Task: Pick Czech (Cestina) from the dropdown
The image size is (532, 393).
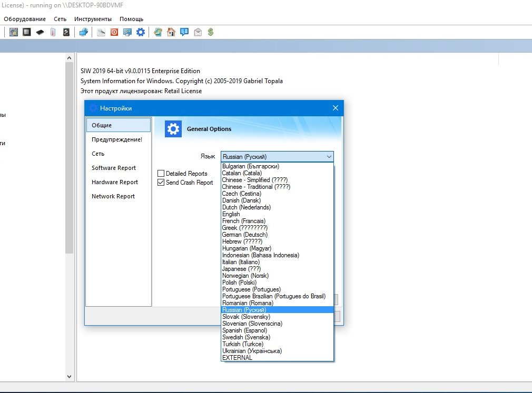Action: (x=277, y=194)
